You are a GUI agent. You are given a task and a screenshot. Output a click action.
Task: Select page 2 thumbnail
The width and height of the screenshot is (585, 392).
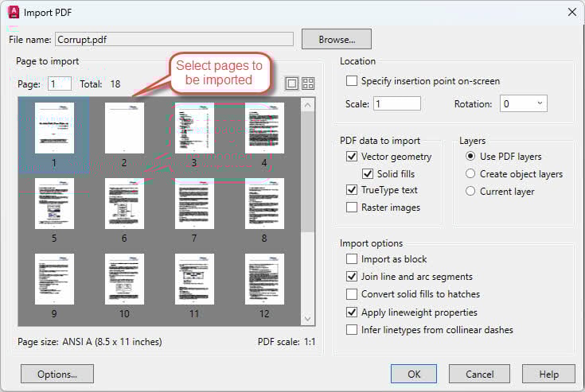tap(124, 128)
